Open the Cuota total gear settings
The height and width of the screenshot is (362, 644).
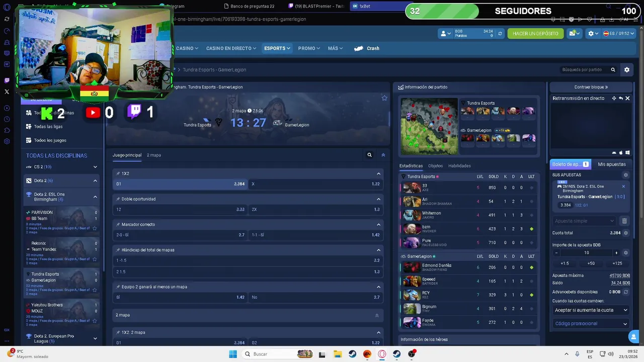click(x=626, y=233)
